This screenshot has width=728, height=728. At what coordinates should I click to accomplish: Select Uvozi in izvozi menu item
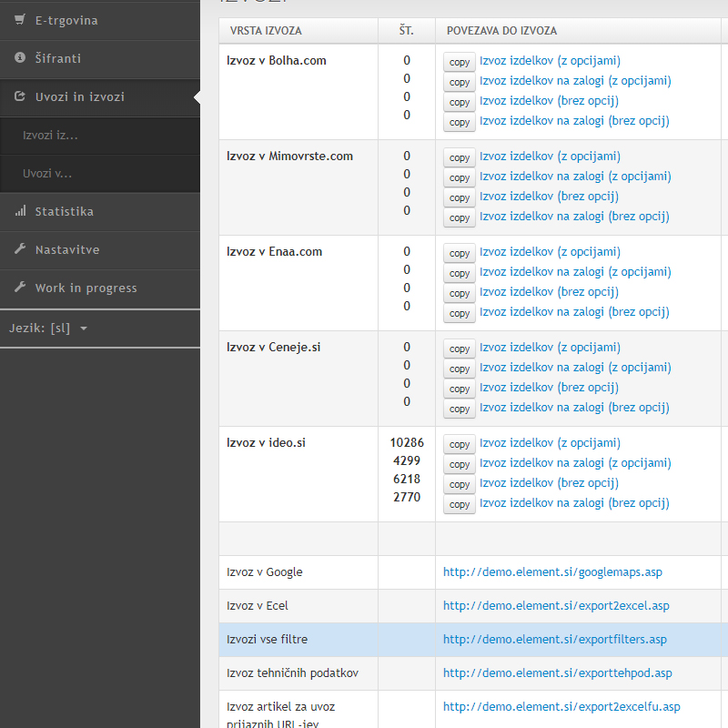coord(100,97)
